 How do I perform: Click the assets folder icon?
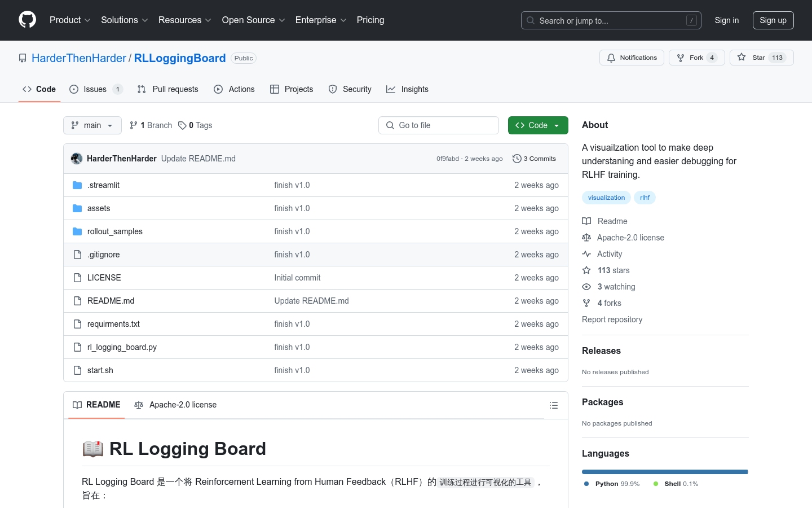pyautogui.click(x=77, y=208)
